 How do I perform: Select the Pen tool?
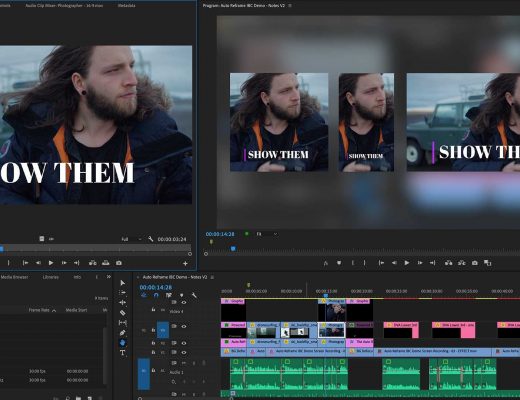123,333
